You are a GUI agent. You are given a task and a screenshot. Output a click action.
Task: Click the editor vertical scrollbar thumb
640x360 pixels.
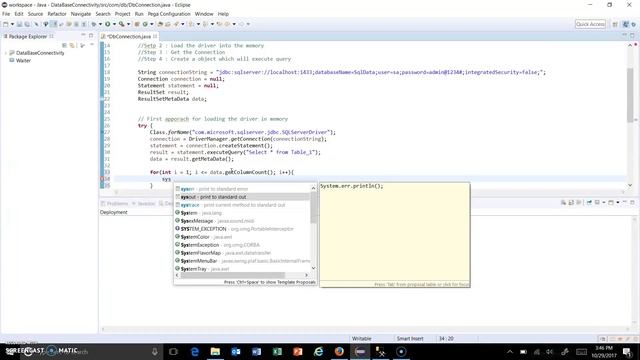click(x=630, y=94)
